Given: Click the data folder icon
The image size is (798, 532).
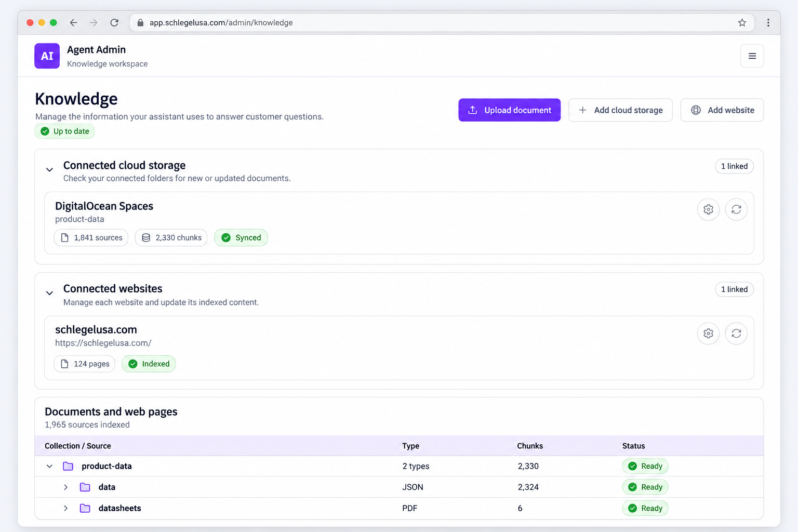Looking at the screenshot, I should [85, 487].
